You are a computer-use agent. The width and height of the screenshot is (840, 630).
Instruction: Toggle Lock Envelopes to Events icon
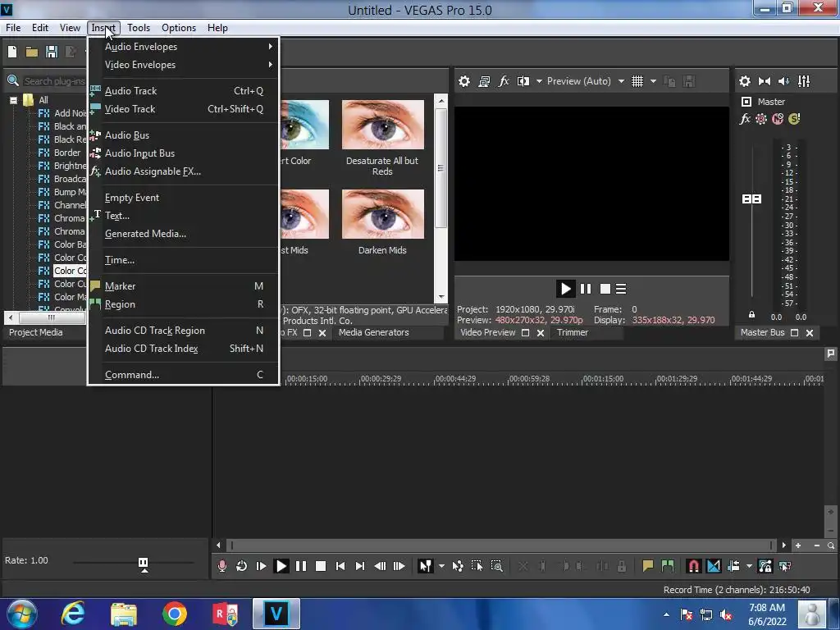765,566
